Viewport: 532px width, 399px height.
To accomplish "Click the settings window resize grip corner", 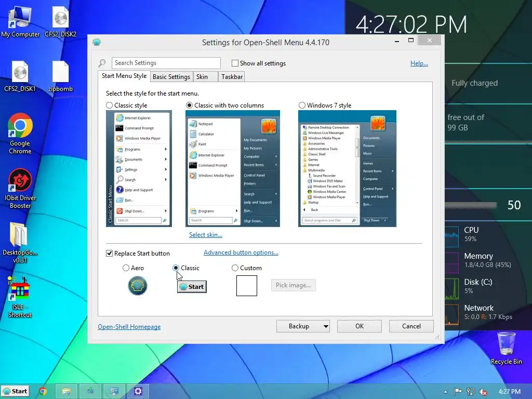I will click(x=437, y=337).
